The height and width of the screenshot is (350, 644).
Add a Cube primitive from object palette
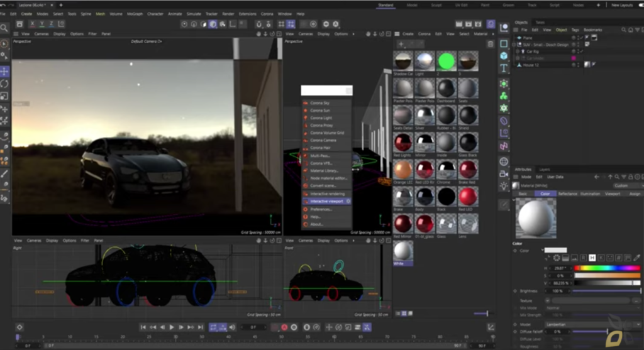pos(504,56)
